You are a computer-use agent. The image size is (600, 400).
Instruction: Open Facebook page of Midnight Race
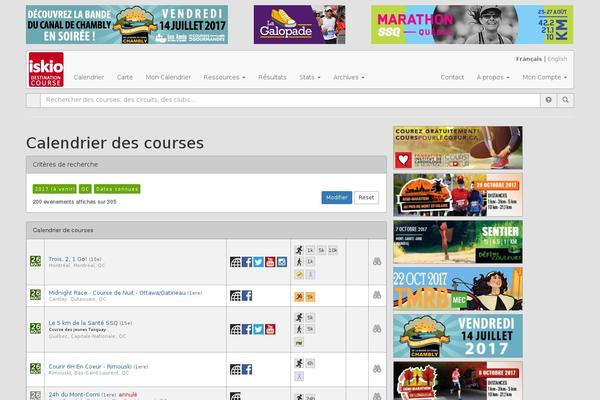click(x=247, y=296)
